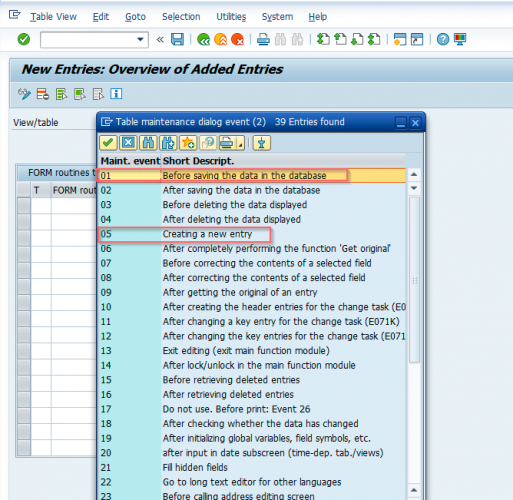Click the Customize Local Layout monitor icon

[460, 39]
